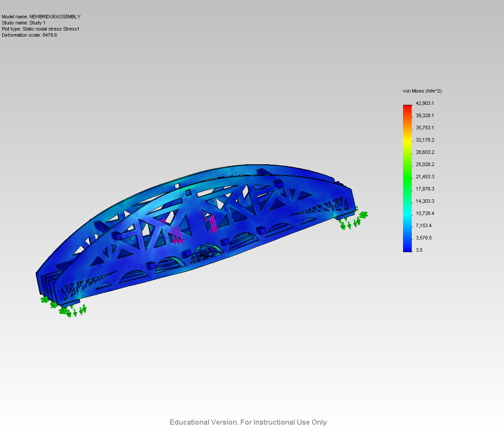Select legend value 10,728.4
The height and width of the screenshot is (433, 504).
pos(424,213)
